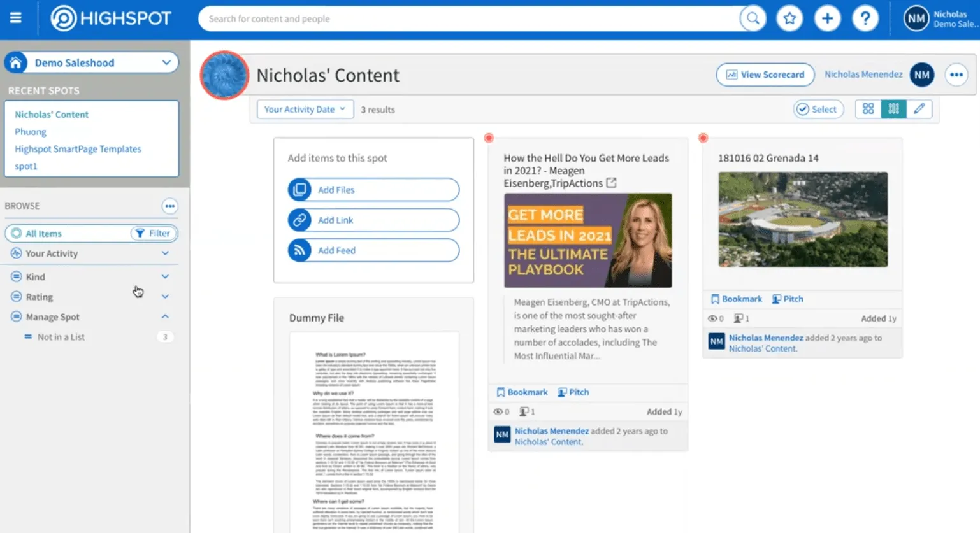Click the plus add-content icon
This screenshot has width=980, height=533.
click(827, 18)
